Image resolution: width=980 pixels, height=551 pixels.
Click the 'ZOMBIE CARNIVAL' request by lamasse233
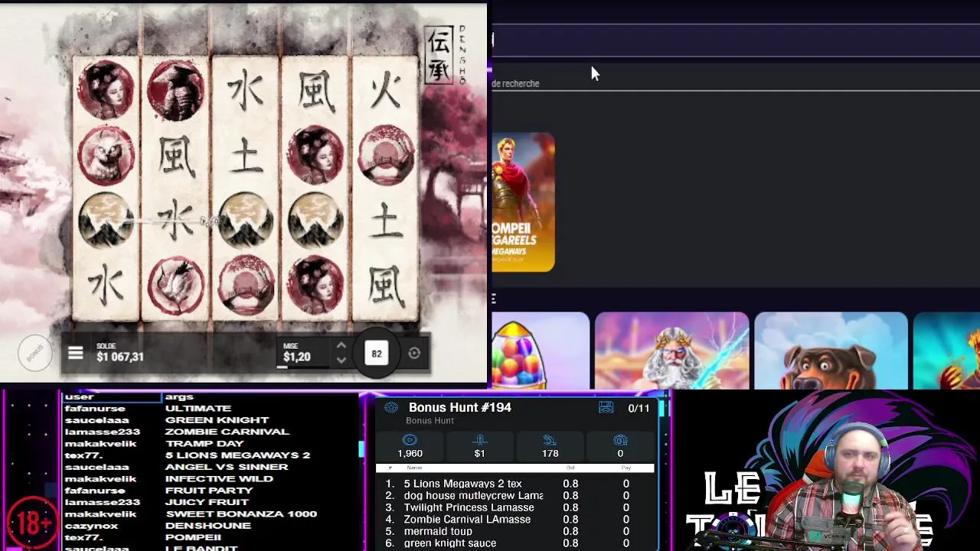point(227,432)
